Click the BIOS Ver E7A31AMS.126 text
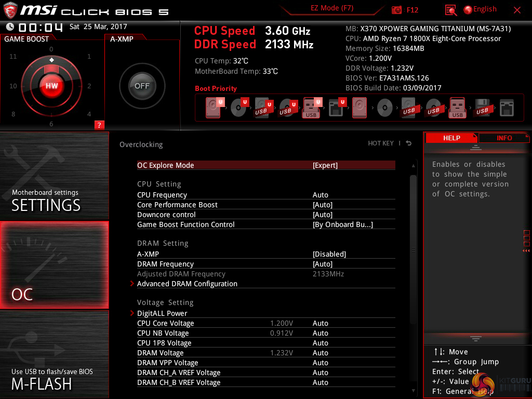 coord(387,78)
